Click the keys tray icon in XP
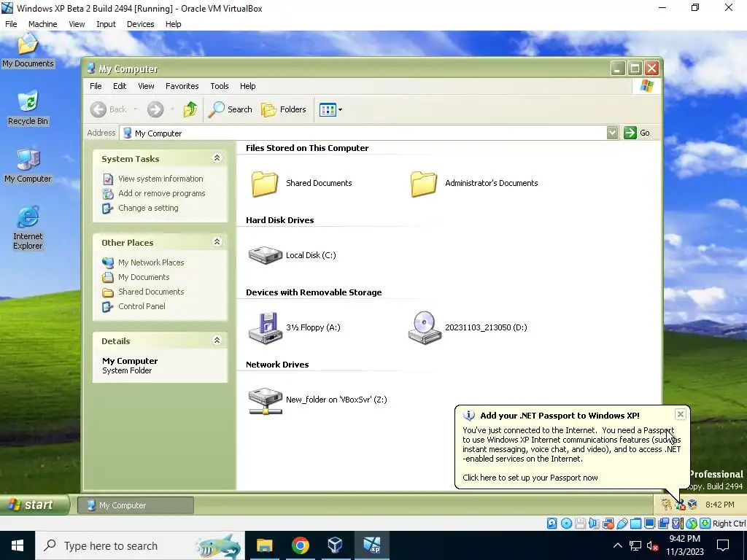The image size is (747, 560). pyautogui.click(x=666, y=505)
